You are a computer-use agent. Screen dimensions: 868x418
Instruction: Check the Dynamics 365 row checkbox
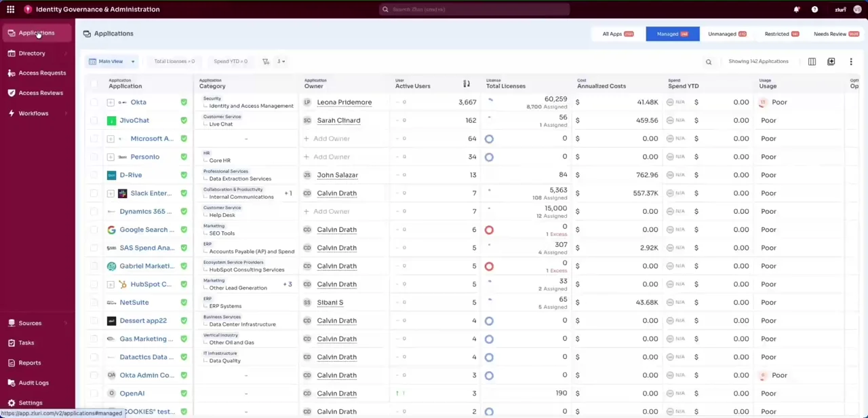pyautogui.click(x=94, y=212)
